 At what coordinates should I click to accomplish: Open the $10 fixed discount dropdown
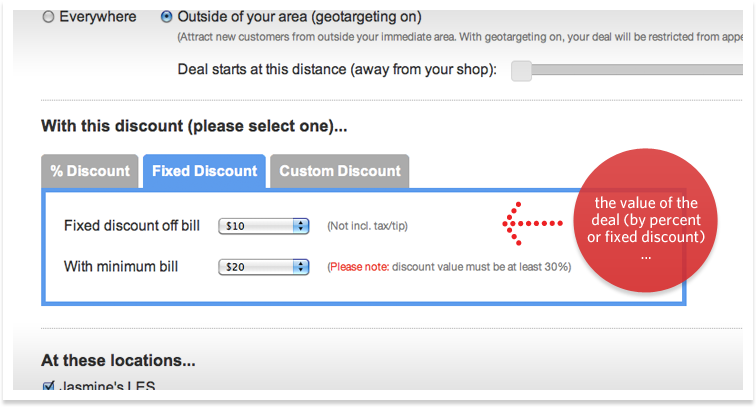(263, 226)
